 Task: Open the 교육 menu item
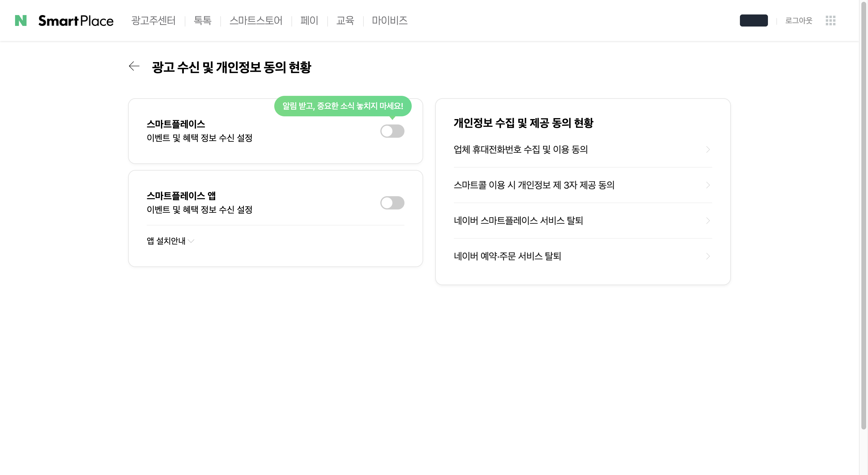click(x=345, y=20)
